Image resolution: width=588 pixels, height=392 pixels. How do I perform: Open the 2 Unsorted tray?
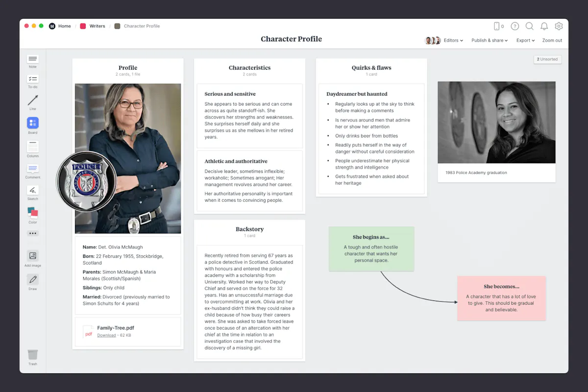[x=547, y=59]
